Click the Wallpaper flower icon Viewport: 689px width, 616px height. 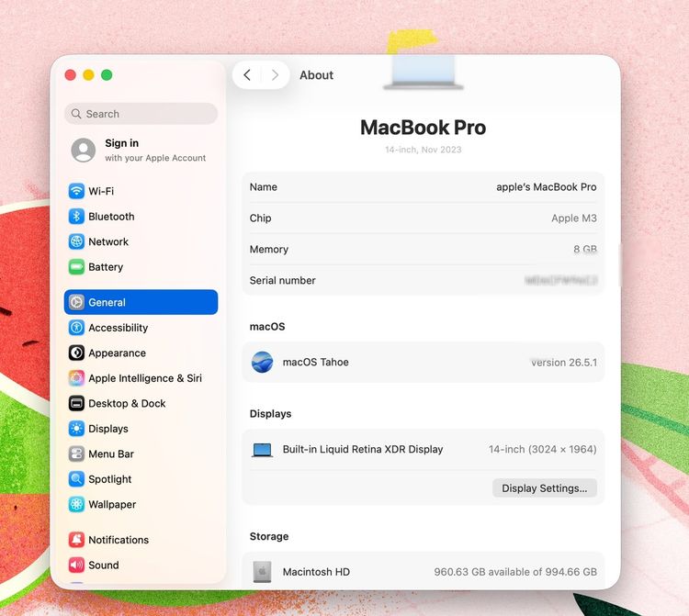pos(76,505)
